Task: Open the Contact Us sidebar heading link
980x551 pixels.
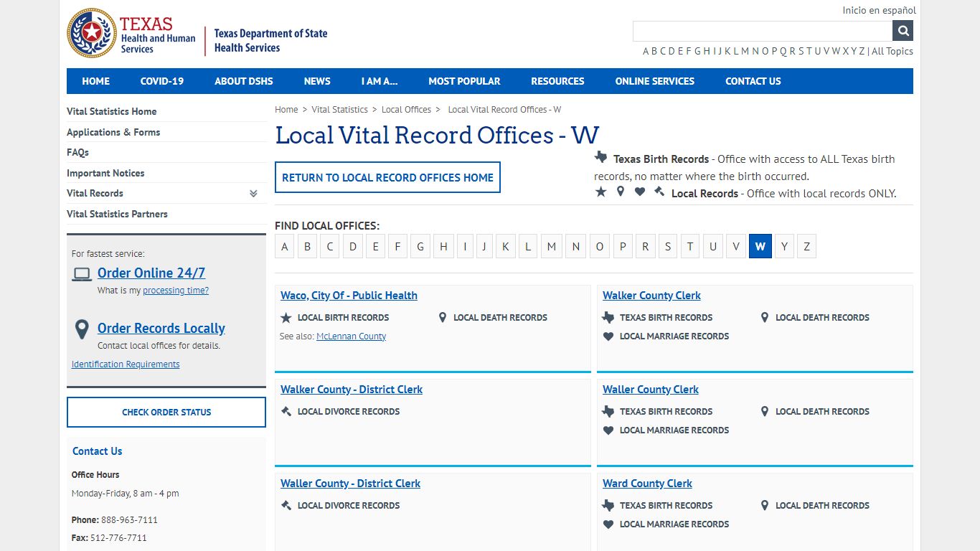Action: coord(97,451)
